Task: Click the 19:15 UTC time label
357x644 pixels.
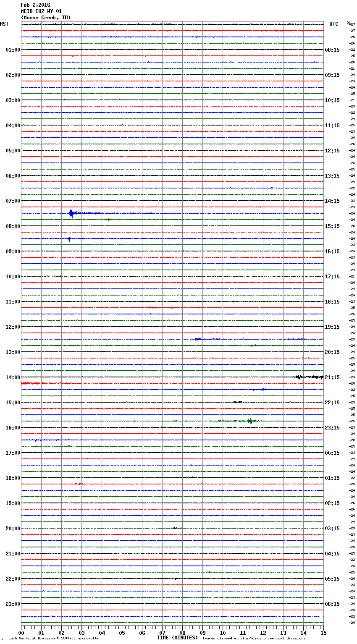Action: coord(332,327)
